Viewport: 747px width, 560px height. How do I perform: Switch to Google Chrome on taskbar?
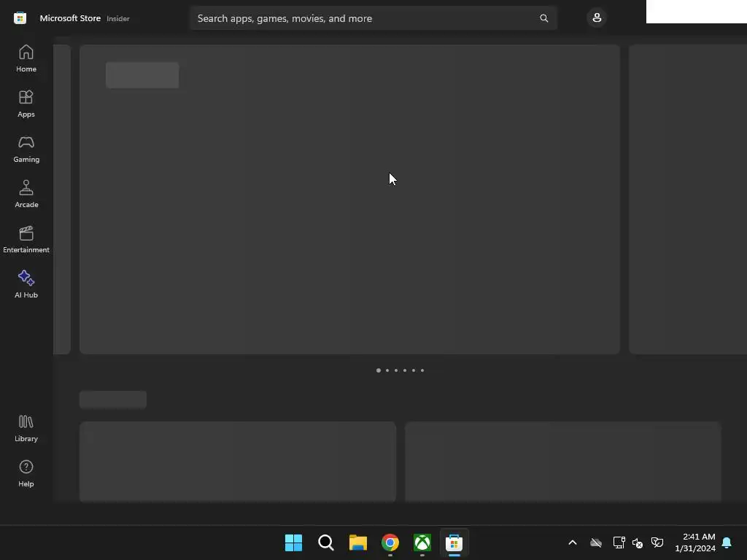(390, 542)
